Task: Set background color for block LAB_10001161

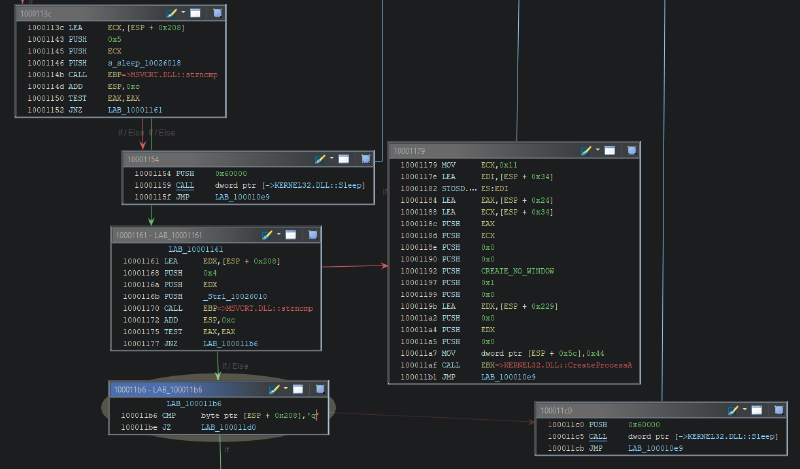Action: pos(267,235)
